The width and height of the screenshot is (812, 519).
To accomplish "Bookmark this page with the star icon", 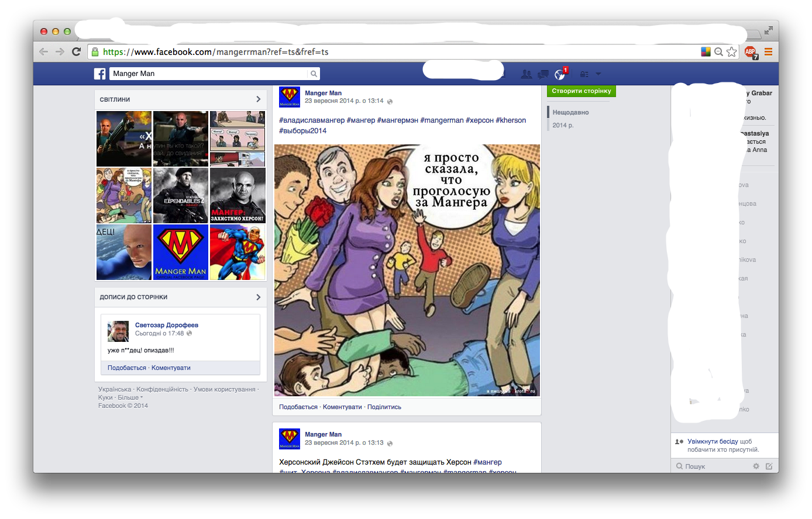I will click(x=732, y=51).
